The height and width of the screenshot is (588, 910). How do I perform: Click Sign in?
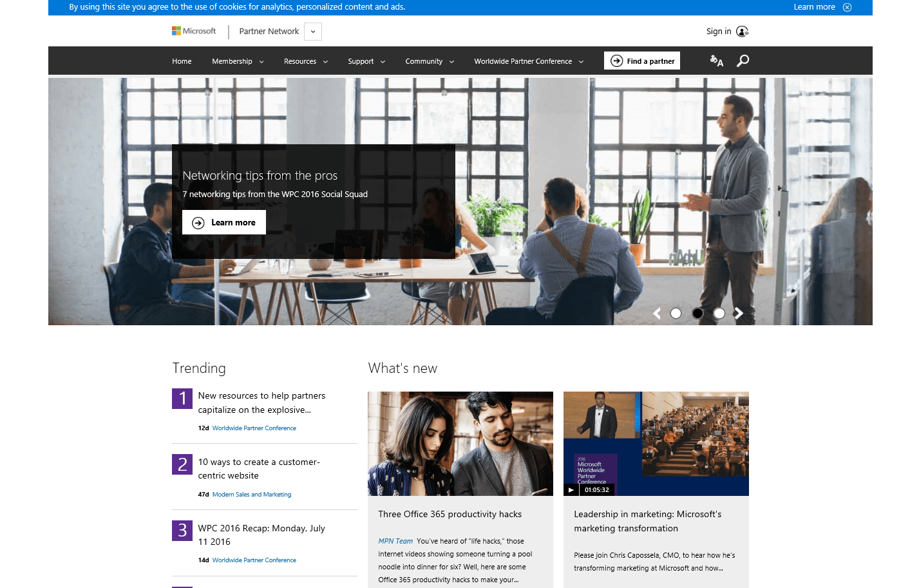click(x=719, y=31)
